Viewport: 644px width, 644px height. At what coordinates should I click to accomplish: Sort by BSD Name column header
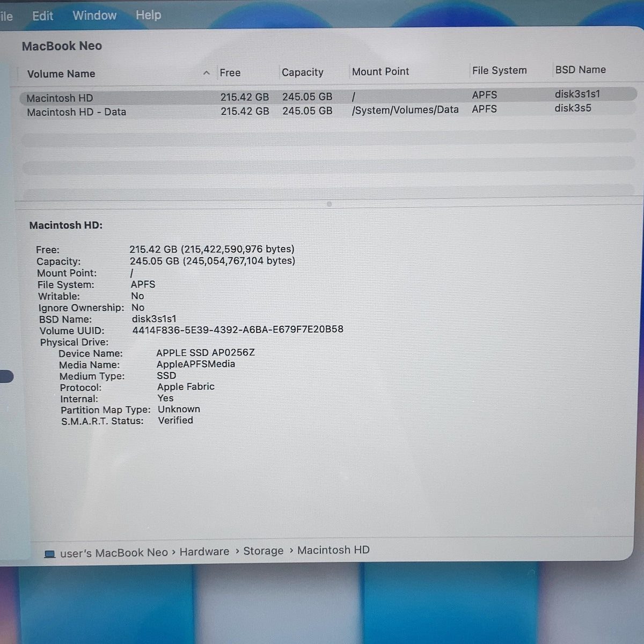[x=581, y=70]
